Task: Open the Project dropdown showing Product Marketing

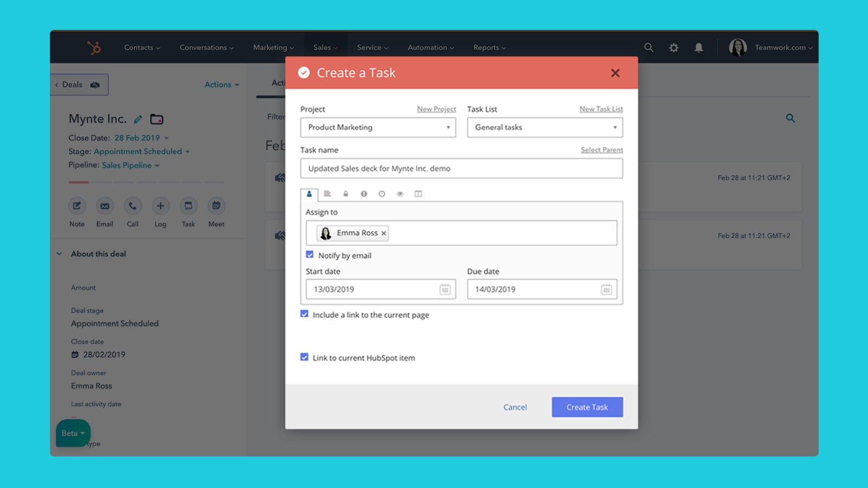Action: tap(378, 127)
